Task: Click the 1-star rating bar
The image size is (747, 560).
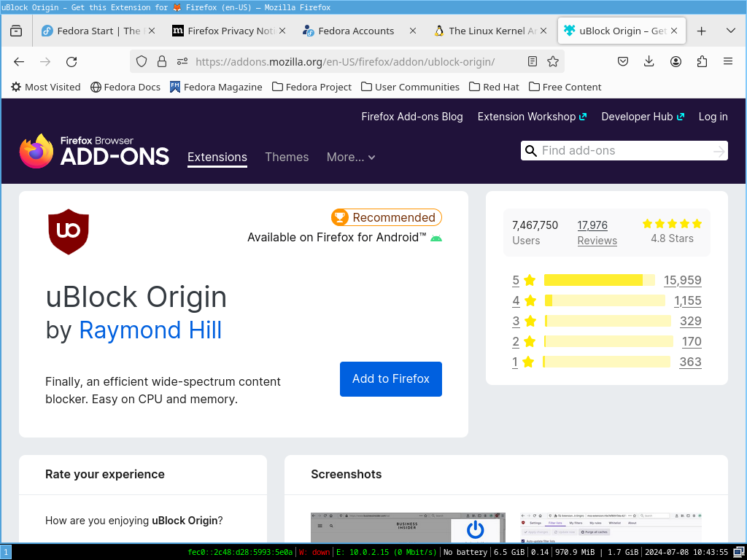Action: (x=606, y=362)
